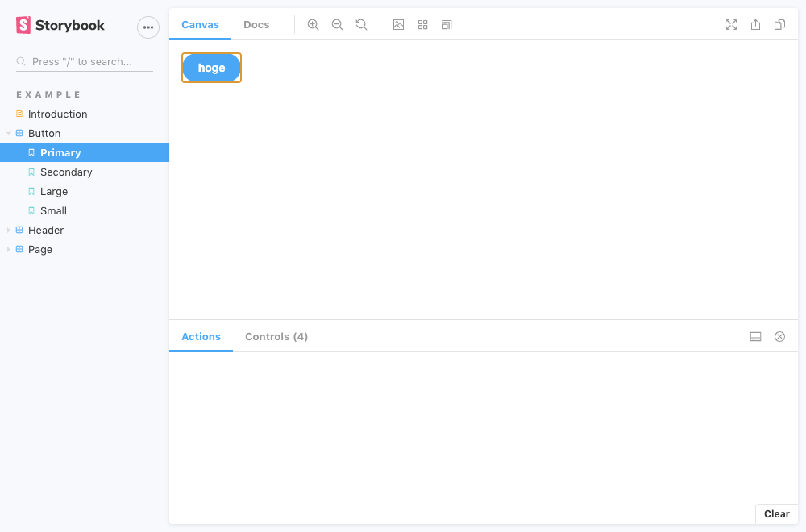Screen dimensions: 806x532
Task: Open the viewport size icon
Action: tap(447, 25)
